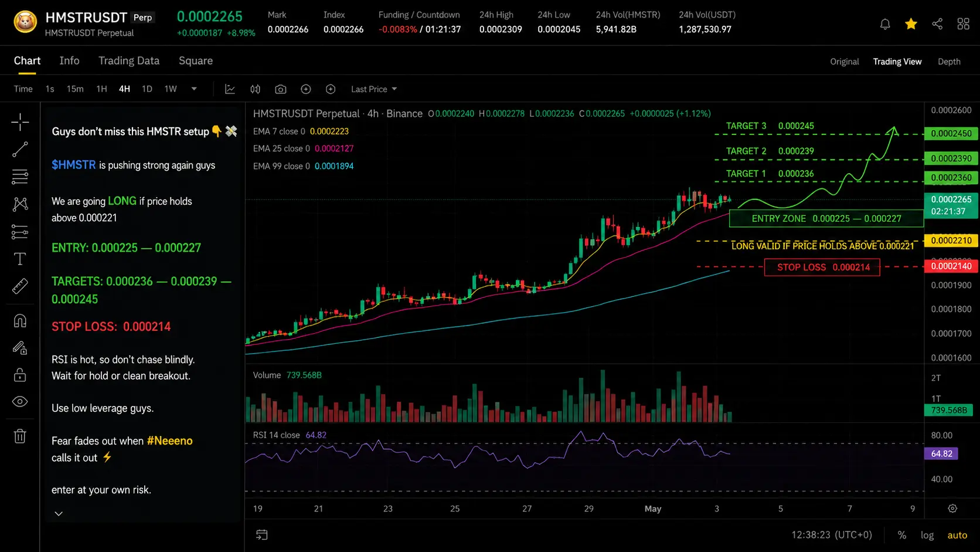
Task: Open the Fibonacci lines tool
Action: click(20, 177)
